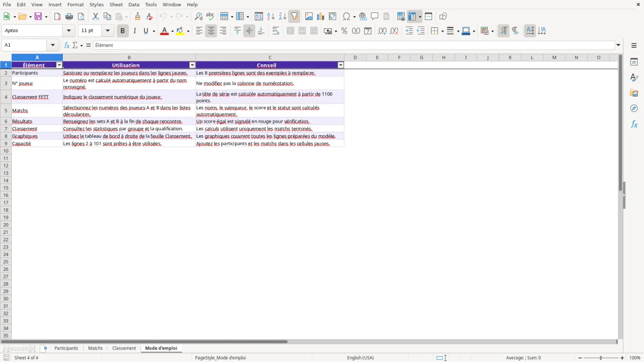This screenshot has height=362, width=644.
Task: Open filter dropdown on Utilisation header
Action: click(192, 65)
